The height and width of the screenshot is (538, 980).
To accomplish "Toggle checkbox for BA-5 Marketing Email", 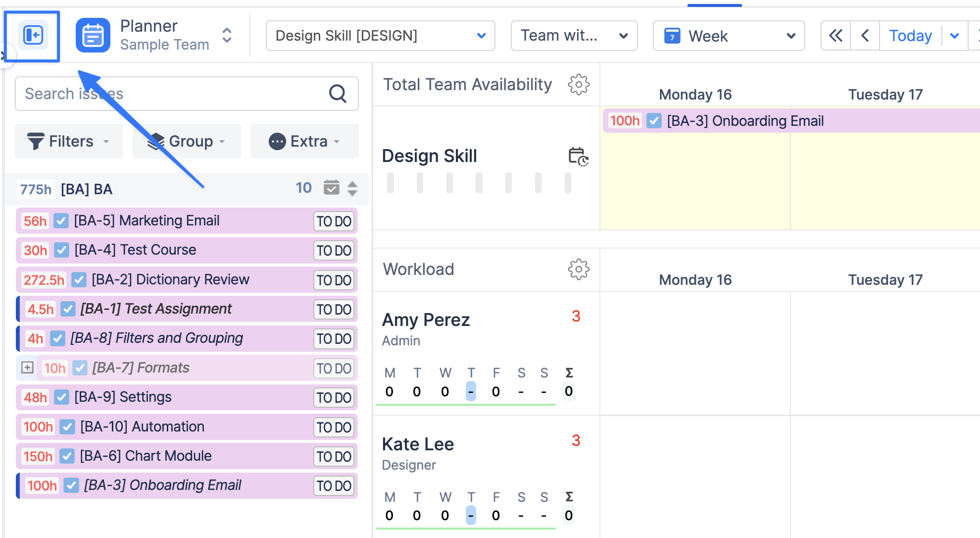I will [x=61, y=220].
